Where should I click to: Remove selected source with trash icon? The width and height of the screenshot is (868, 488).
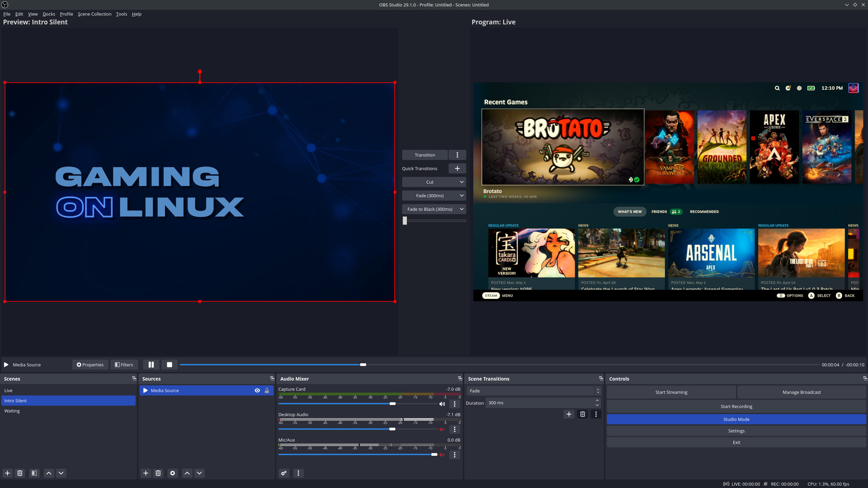[158, 473]
